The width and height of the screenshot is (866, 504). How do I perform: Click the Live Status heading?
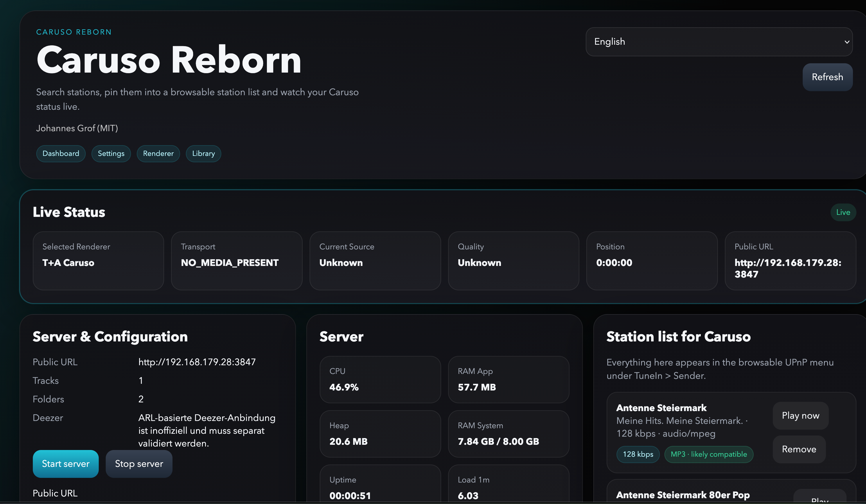tap(69, 212)
